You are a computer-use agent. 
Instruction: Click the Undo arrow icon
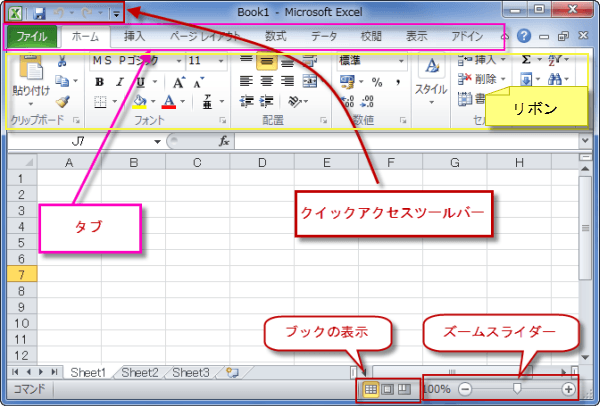pyautogui.click(x=59, y=13)
